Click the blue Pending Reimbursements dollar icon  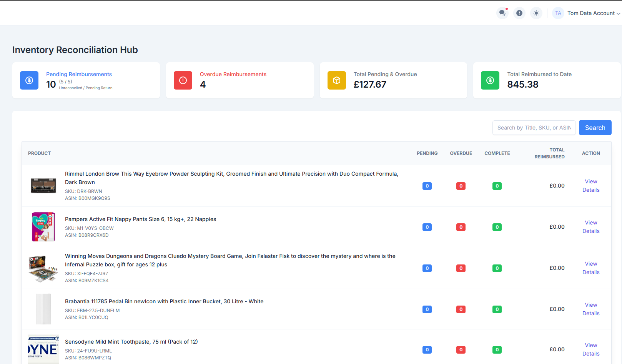click(x=29, y=80)
